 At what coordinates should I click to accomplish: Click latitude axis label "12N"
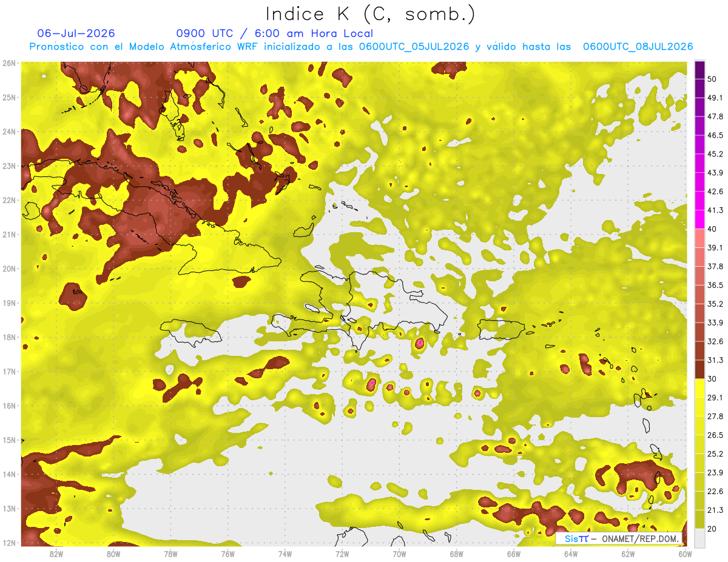pos(9,543)
